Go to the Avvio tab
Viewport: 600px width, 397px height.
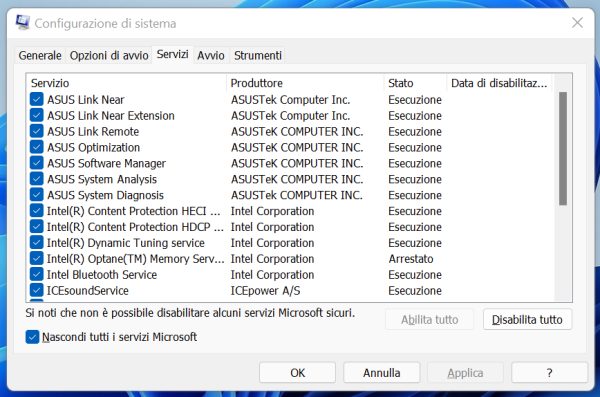tap(211, 56)
